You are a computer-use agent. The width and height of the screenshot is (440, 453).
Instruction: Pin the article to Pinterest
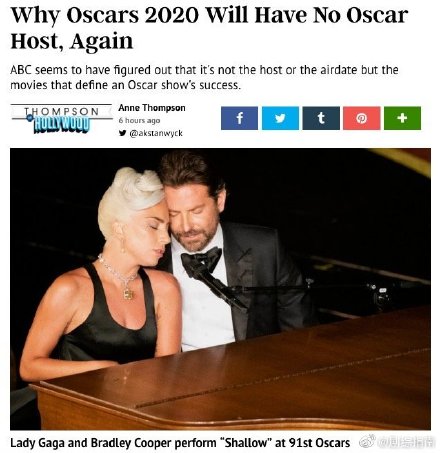click(x=362, y=118)
